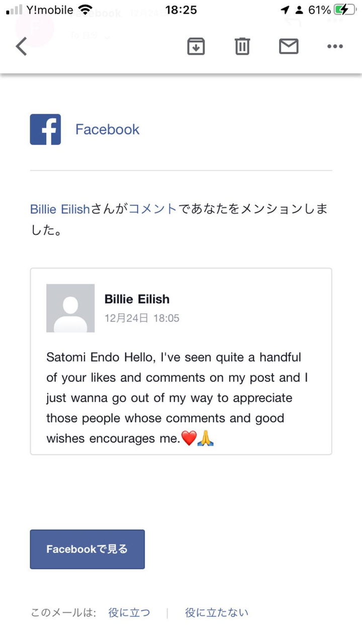Tap the location arrow status icon
Image resolution: width=362 pixels, height=644 pixels.
coord(285,10)
